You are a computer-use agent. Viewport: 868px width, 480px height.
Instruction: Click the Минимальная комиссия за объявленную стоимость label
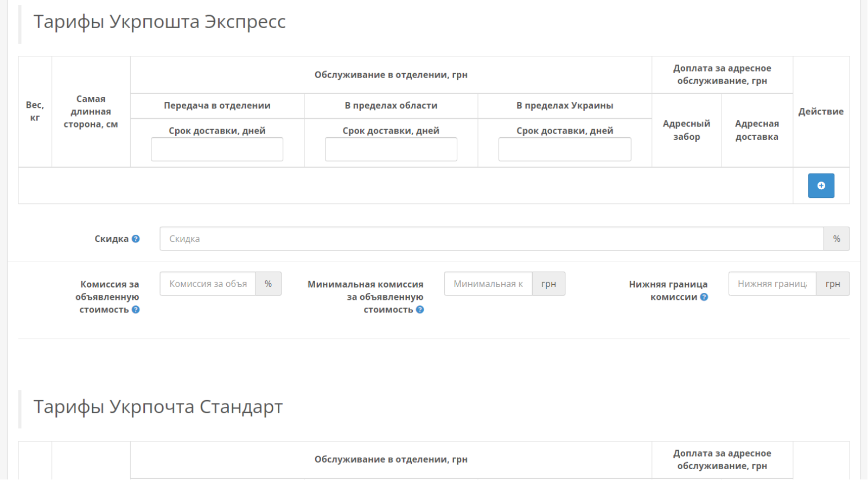(x=366, y=297)
